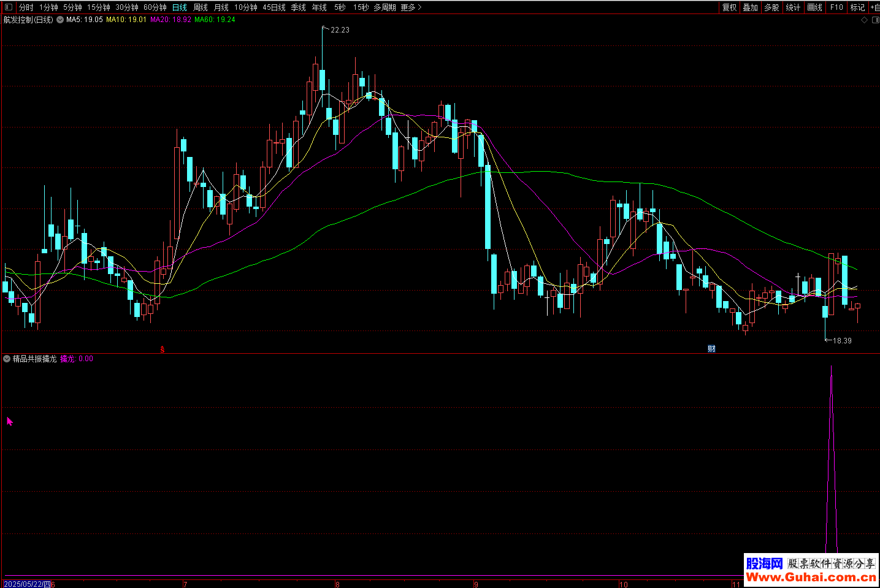Click the 复权 button
The height and width of the screenshot is (588, 880).
[729, 7]
